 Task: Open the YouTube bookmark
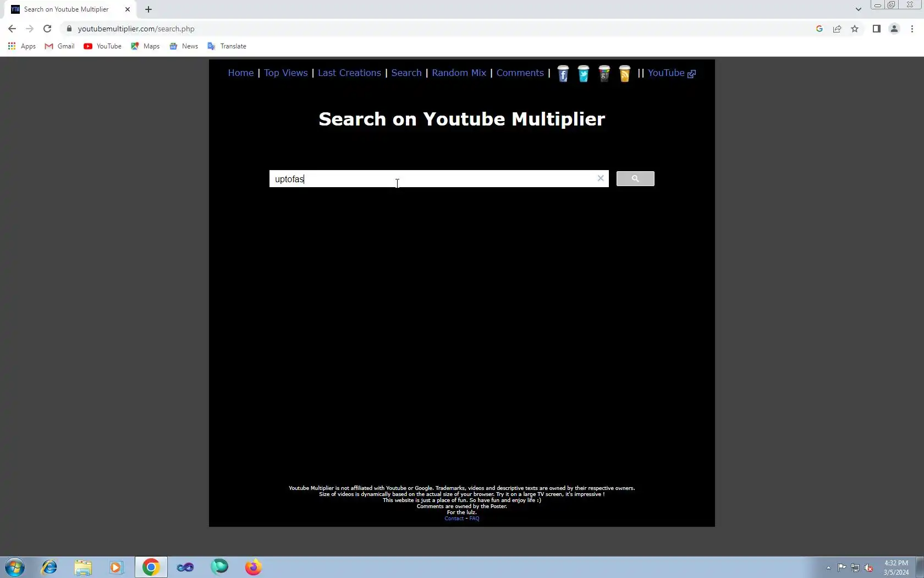[x=102, y=46]
